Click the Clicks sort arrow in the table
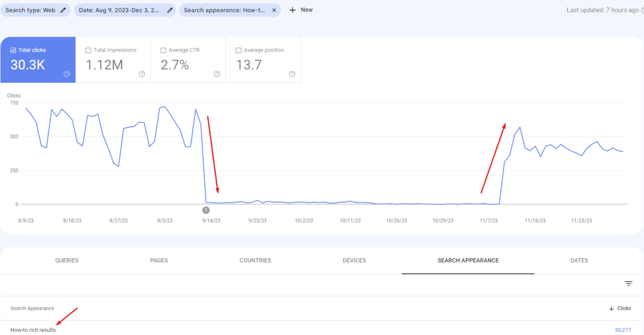This screenshot has height=335, width=644. click(x=611, y=308)
